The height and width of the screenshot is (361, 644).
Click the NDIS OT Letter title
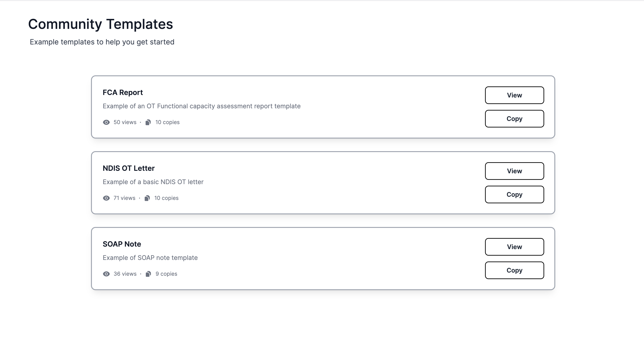pos(128,168)
